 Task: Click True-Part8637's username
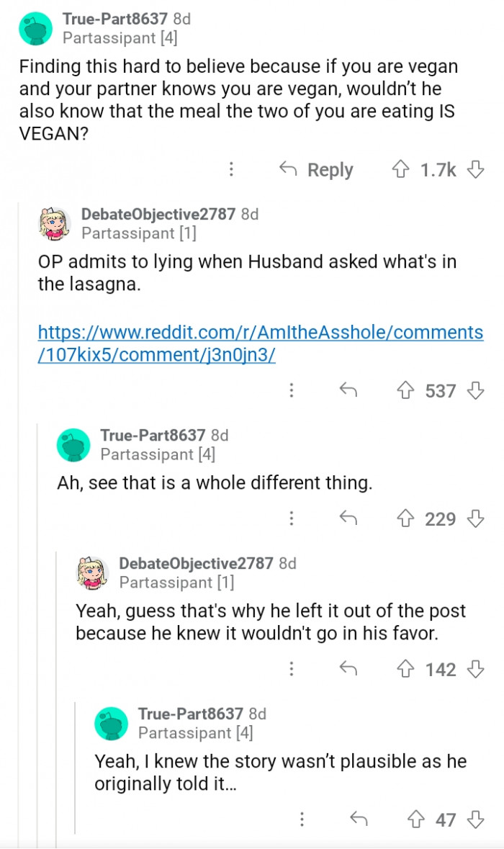coord(114,21)
